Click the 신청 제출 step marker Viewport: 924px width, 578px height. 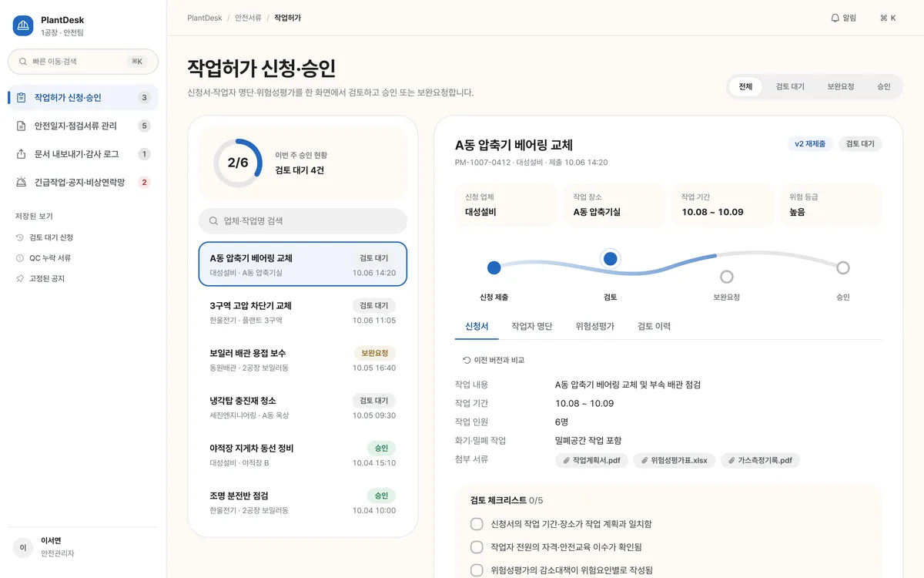494,267
